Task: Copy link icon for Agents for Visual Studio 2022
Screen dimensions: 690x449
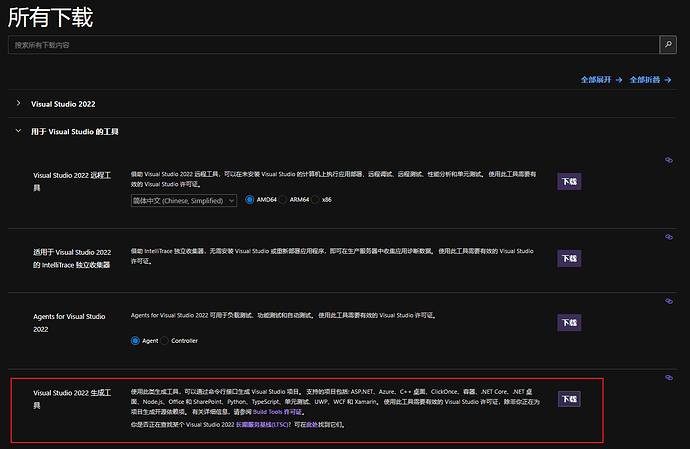Action: click(x=668, y=301)
